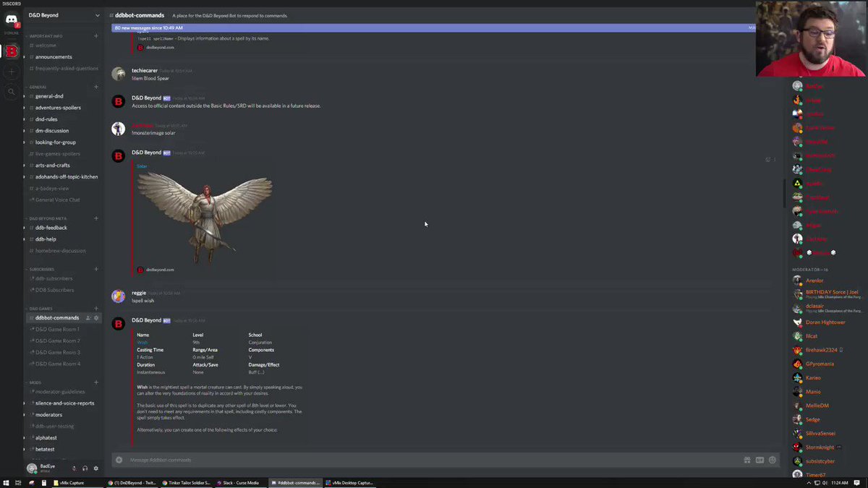Viewport: 868px width, 488px height.
Task: Create channel in Important Info category
Action: 96,35
